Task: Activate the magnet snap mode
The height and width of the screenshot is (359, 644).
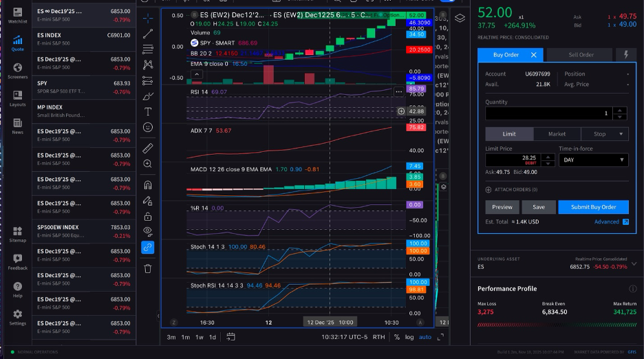Action: coord(148,185)
